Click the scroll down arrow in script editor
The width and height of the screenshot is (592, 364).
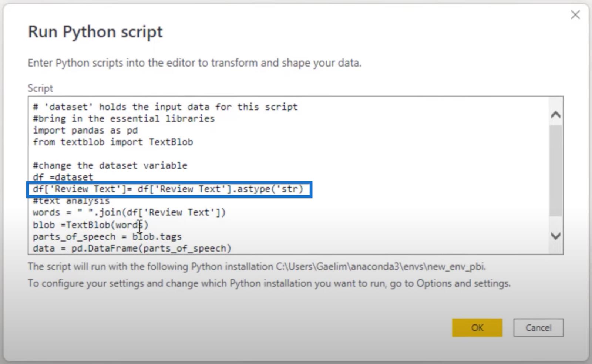tap(555, 236)
